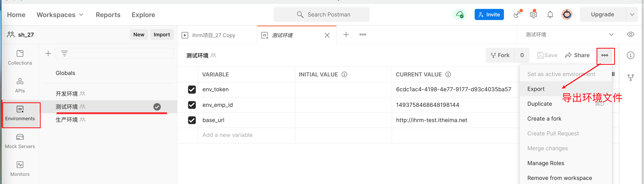Click the active checkmark on 测试环境
644x184 pixels.
157,107
